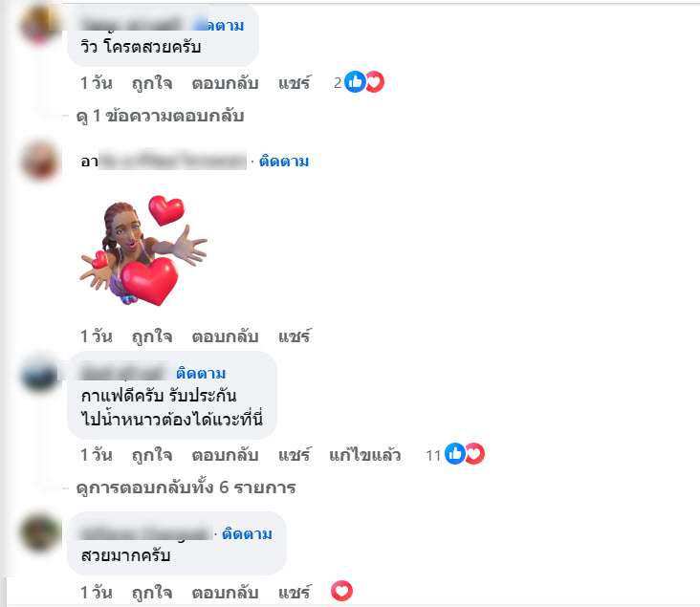Click the heart reaction icon on first comment
This screenshot has width=700, height=607.
[x=375, y=82]
